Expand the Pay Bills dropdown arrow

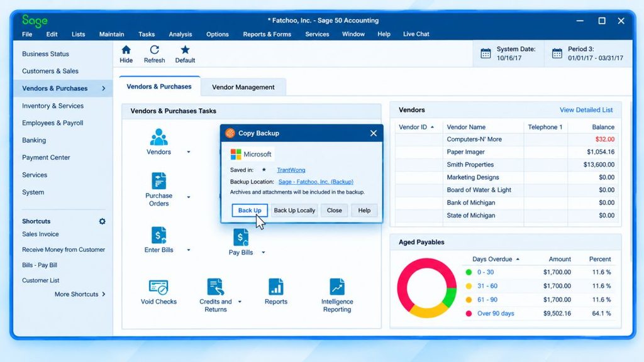tap(264, 253)
